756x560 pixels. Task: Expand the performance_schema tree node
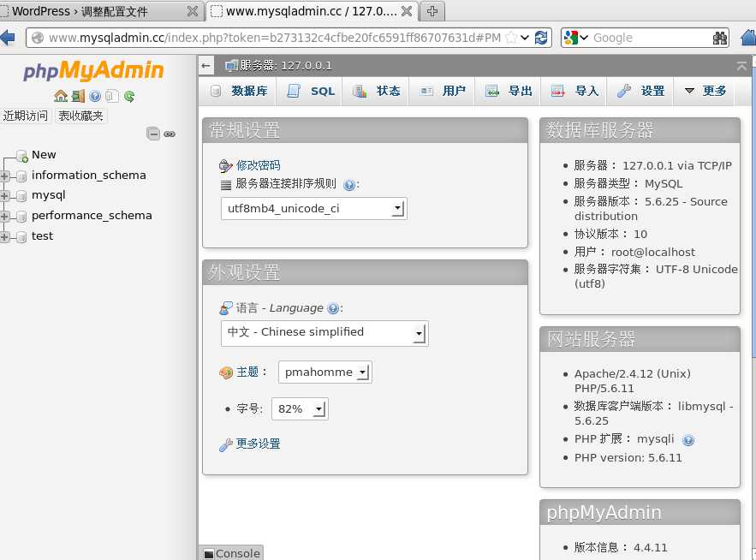pyautogui.click(x=4, y=217)
